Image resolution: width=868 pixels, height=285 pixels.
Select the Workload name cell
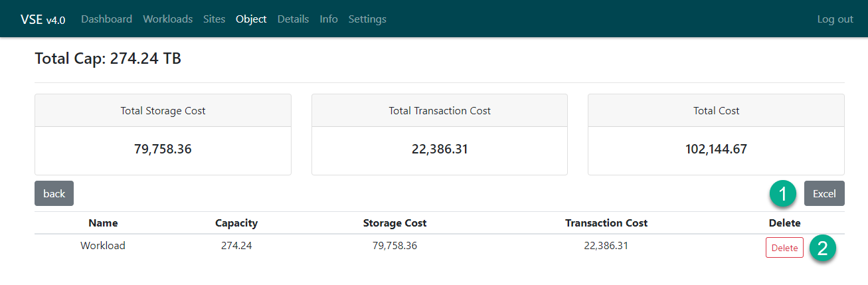click(x=103, y=246)
